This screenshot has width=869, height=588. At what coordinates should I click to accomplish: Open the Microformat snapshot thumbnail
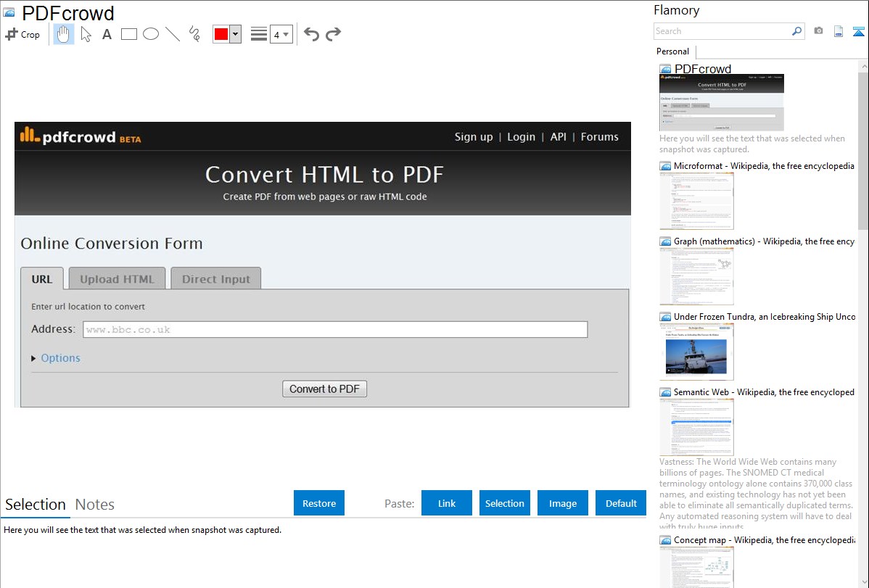696,201
